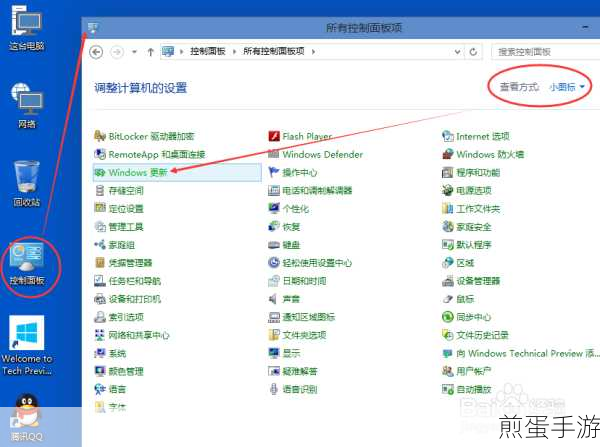Open the address bar history dropdown

457,52
